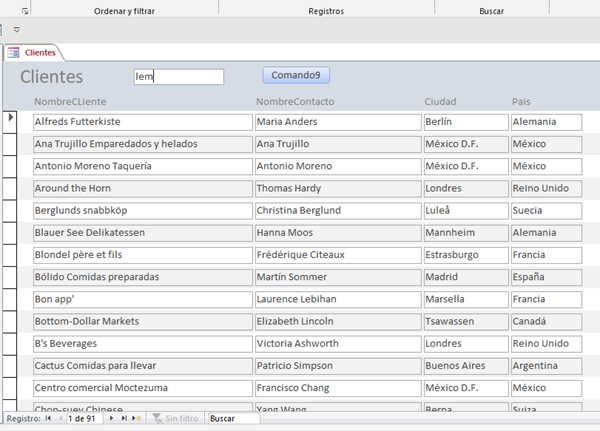Screen dimensions: 600x431
Task: Click the País field showing Argentina
Action: [546, 364]
